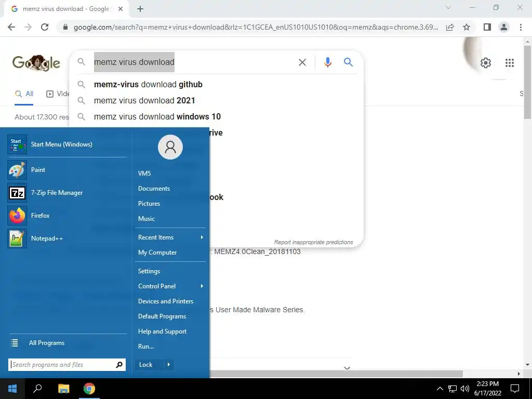The image size is (532, 399).
Task: Open the taskbar search magnifier
Action: pyautogui.click(x=37, y=389)
